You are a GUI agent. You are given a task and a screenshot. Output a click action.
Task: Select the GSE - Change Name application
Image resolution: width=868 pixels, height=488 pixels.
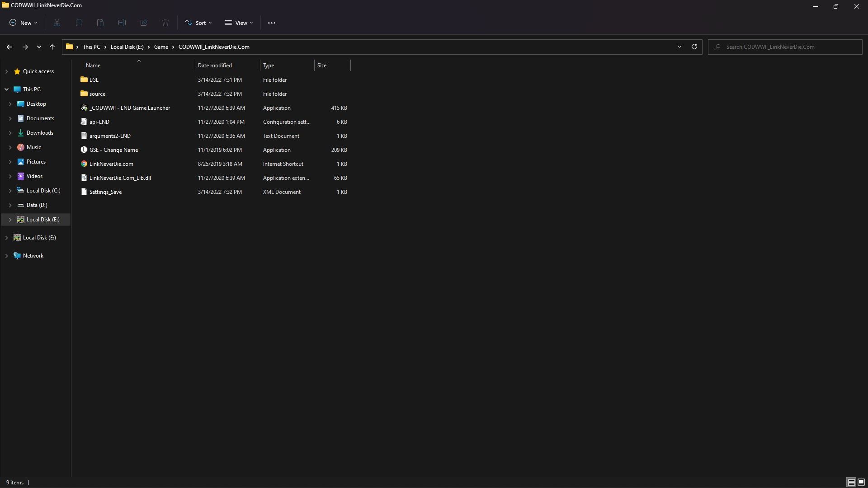[113, 150]
